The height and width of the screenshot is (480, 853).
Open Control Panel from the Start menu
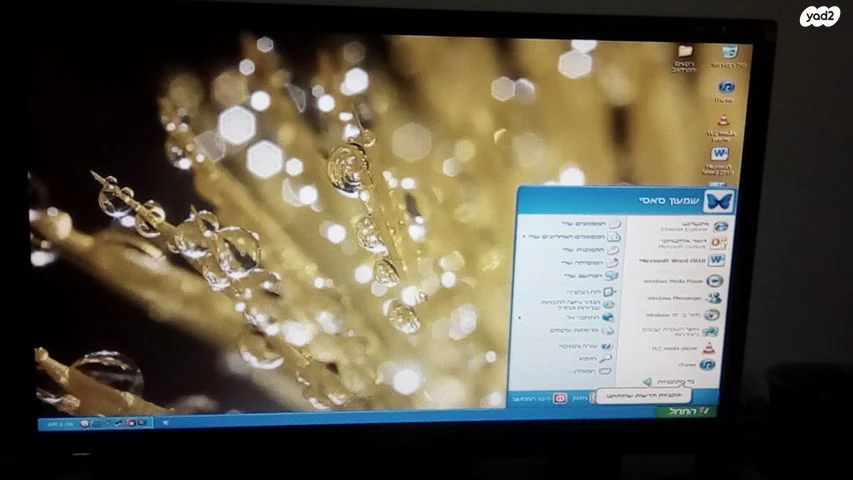591,292
